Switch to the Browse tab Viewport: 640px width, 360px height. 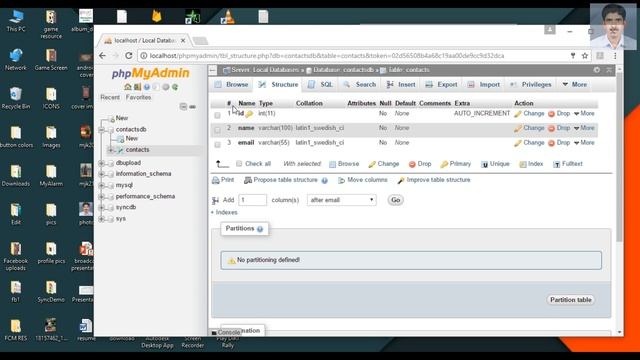[231, 84]
